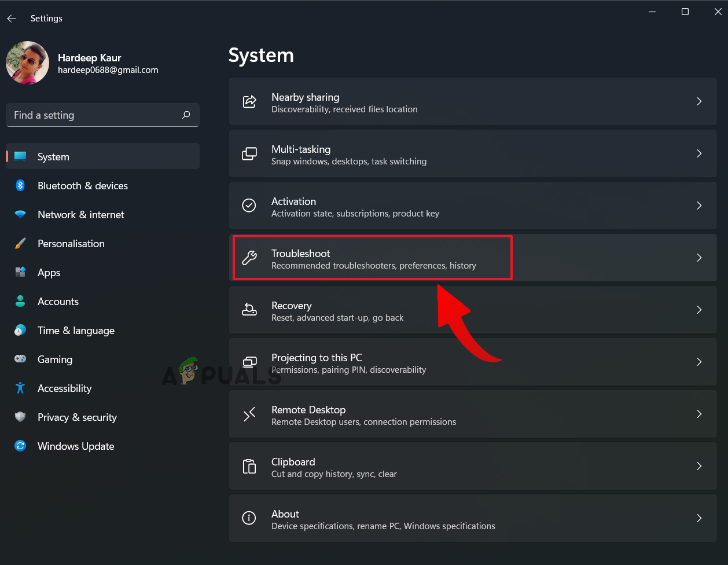Expand the About row chevron
728x565 pixels.
point(699,519)
